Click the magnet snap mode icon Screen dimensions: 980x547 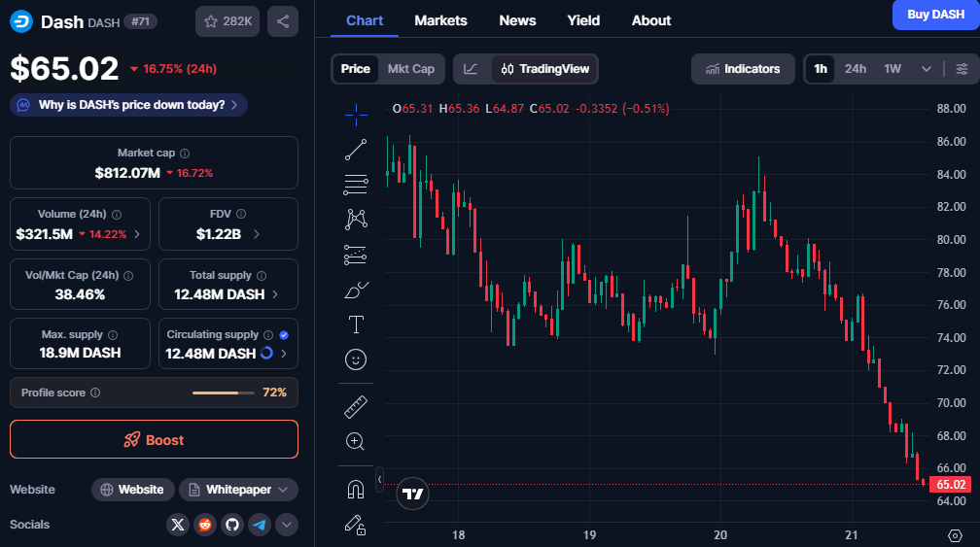pyautogui.click(x=356, y=489)
